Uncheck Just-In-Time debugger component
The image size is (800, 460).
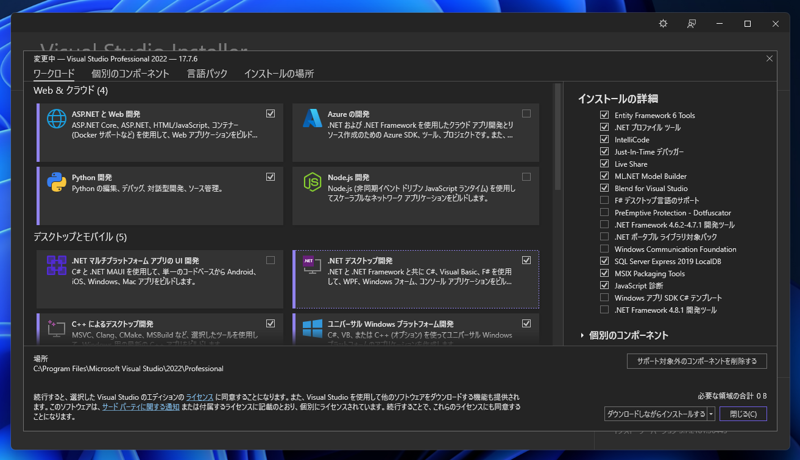604,151
